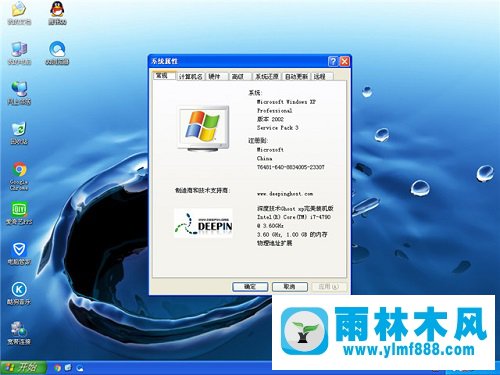Click the "Intel(R) Core(TM) i7-4790" line
Screen dimensions: 500x375
(294, 217)
